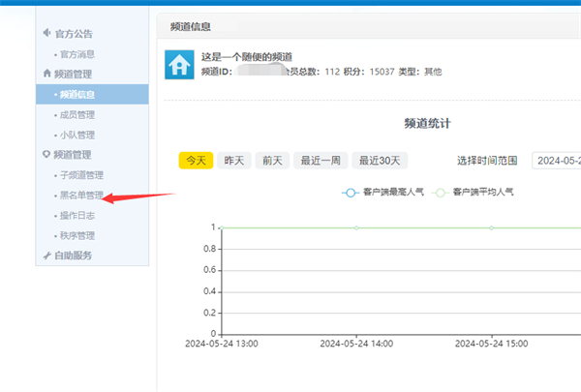
Task: Click the house icon beside 频道管理
Action: click(46, 73)
